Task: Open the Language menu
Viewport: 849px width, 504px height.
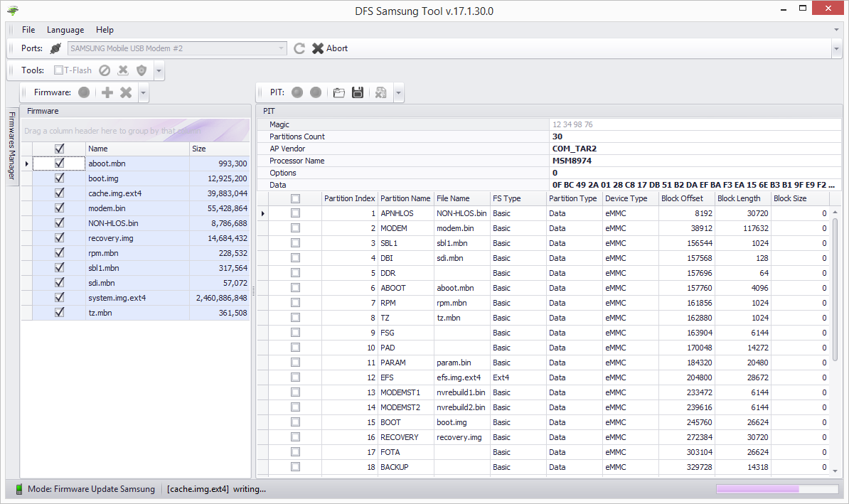Action: 65,30
